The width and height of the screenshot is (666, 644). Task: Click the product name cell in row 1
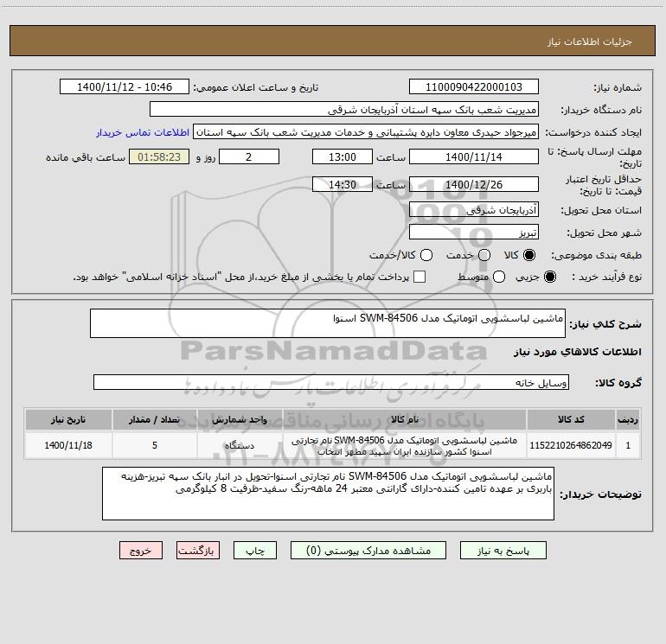point(405,445)
